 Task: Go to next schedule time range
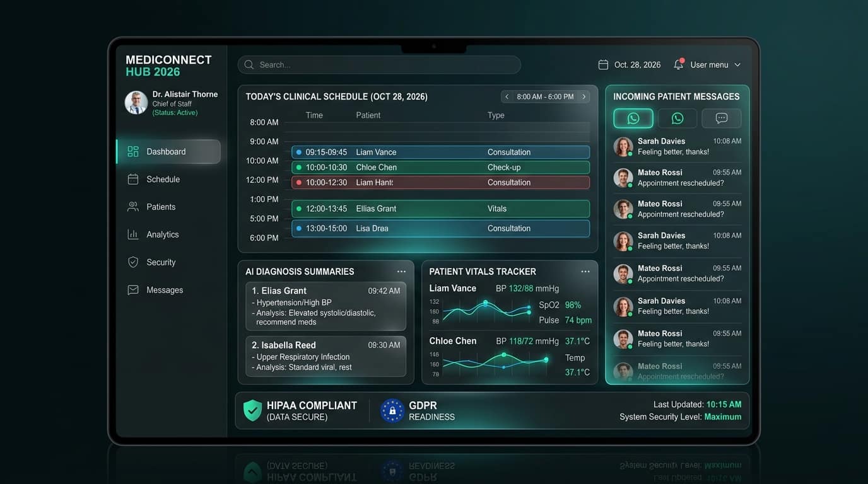[584, 96]
